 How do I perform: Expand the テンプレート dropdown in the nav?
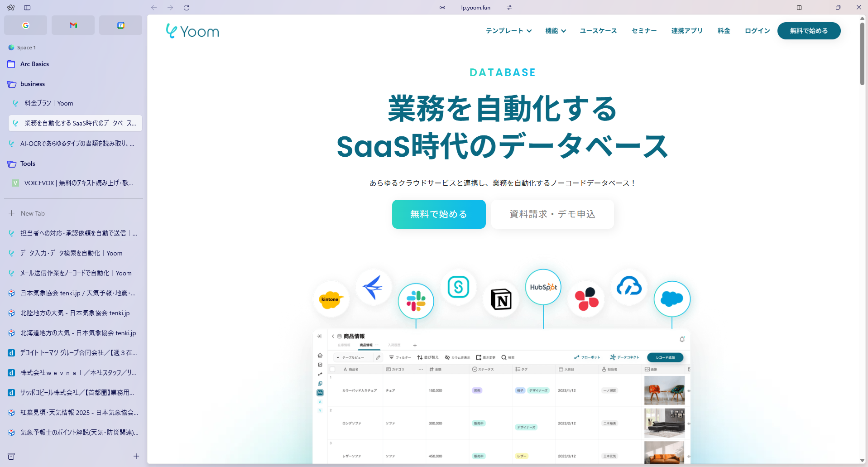[x=508, y=31]
